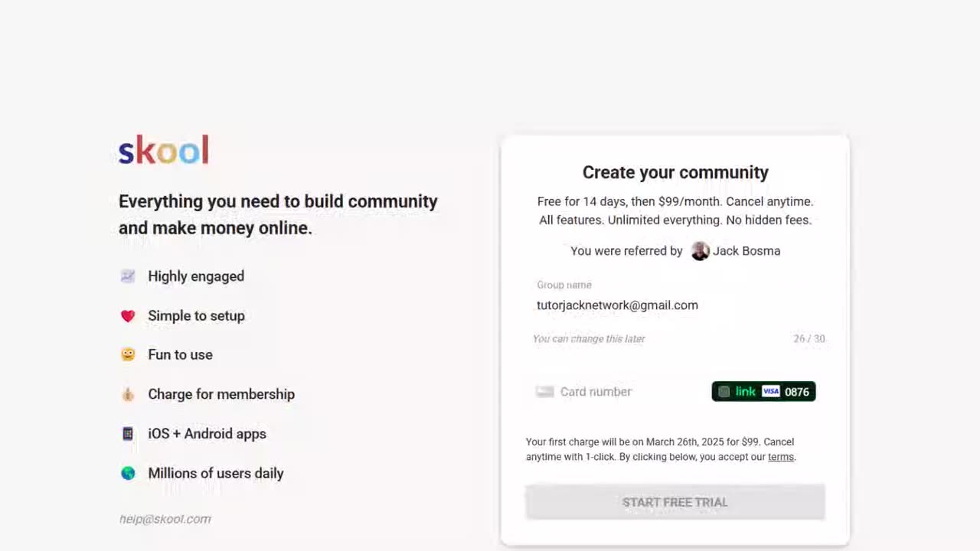Image resolution: width=980 pixels, height=551 pixels.
Task: Click the Link autofill button ending 0876
Action: pyautogui.click(x=763, y=392)
